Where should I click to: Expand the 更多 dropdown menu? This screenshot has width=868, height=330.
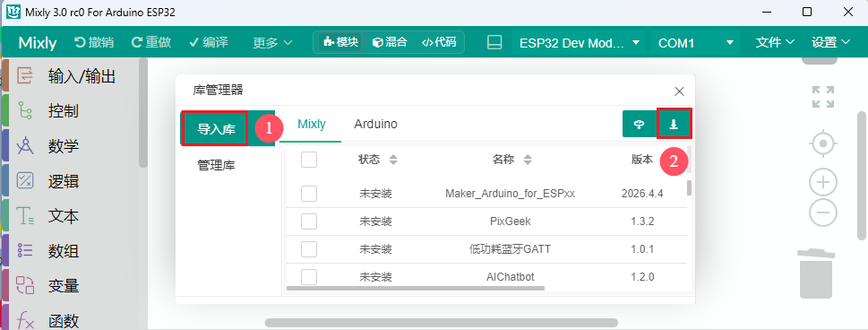pyautogui.click(x=272, y=43)
